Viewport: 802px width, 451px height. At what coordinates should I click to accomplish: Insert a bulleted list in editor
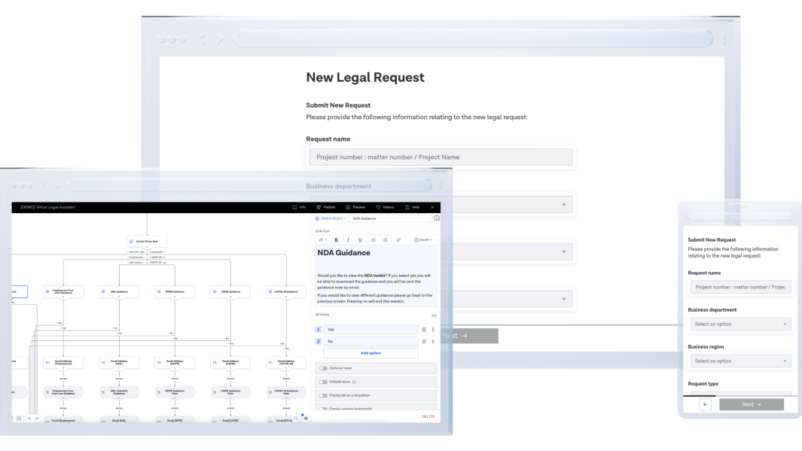(x=373, y=240)
